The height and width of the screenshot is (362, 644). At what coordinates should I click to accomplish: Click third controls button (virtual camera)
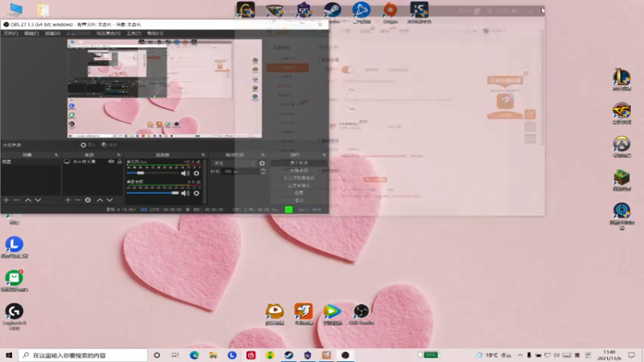[x=299, y=178]
